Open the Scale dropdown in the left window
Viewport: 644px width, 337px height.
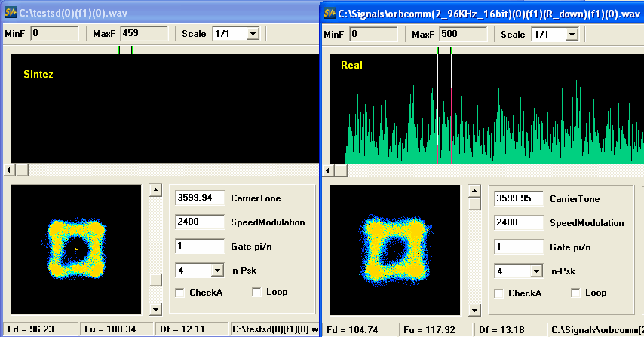tap(252, 34)
